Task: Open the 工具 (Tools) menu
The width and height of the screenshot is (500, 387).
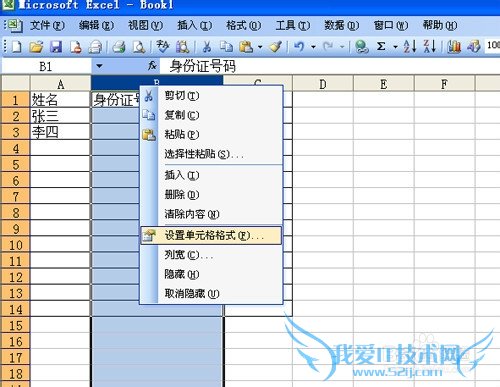Action: [293, 25]
